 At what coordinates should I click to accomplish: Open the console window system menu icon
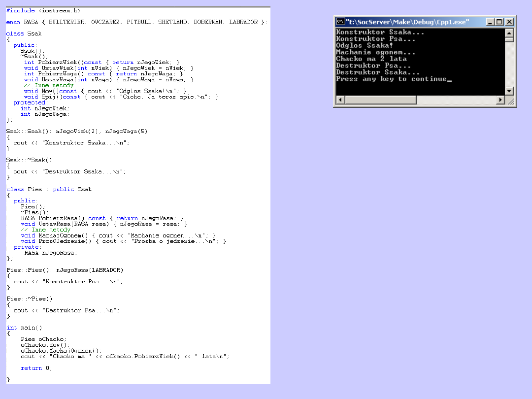pyautogui.click(x=340, y=22)
